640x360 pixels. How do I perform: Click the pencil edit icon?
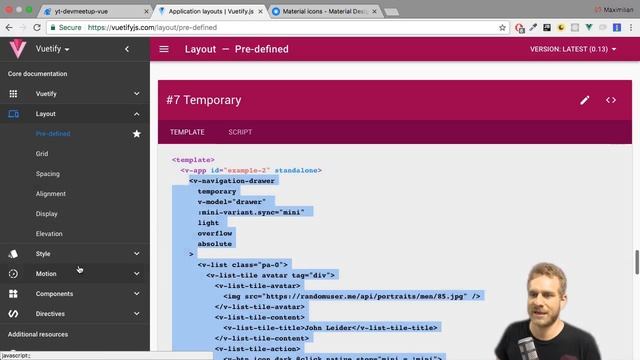tap(584, 100)
